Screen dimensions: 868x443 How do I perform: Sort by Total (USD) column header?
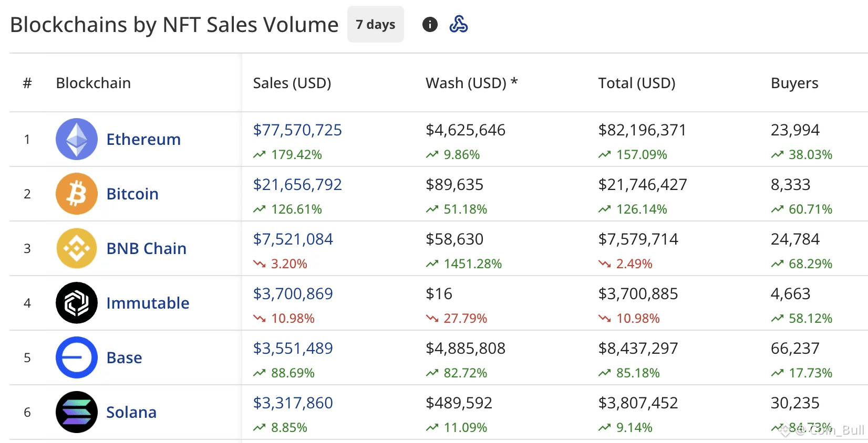click(637, 83)
